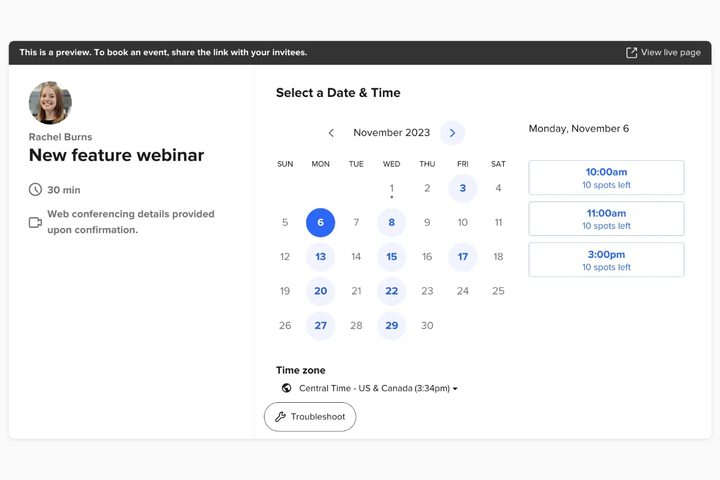Image resolution: width=720 pixels, height=480 pixels.
Task: Click the date 10 in the calendar
Action: pos(463,222)
